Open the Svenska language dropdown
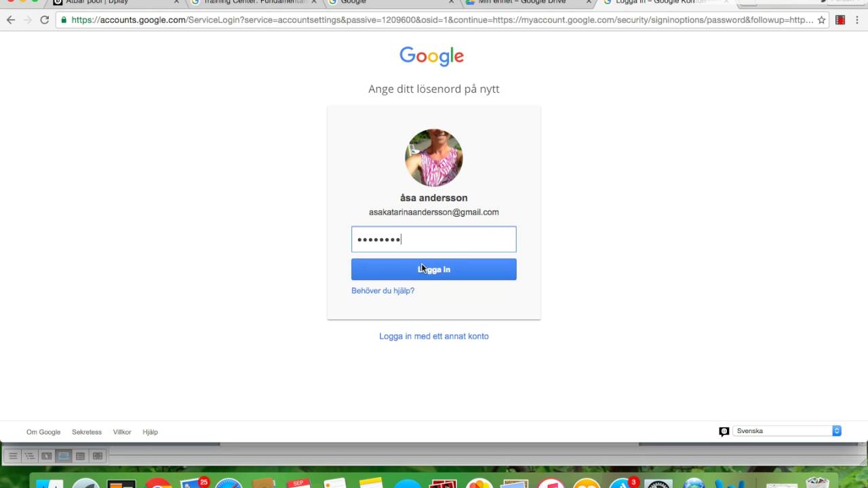Screen dimensions: 868x488 coord(787,431)
